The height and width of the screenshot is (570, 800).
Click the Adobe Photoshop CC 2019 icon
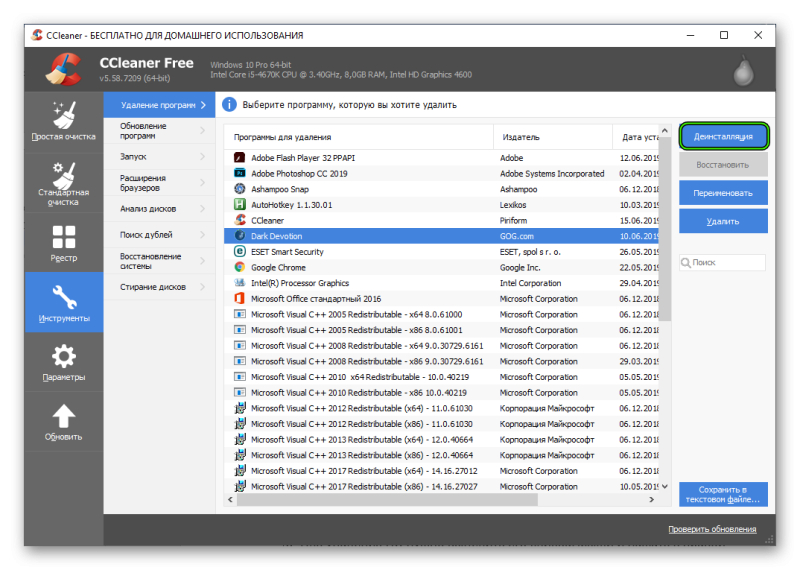click(x=239, y=174)
